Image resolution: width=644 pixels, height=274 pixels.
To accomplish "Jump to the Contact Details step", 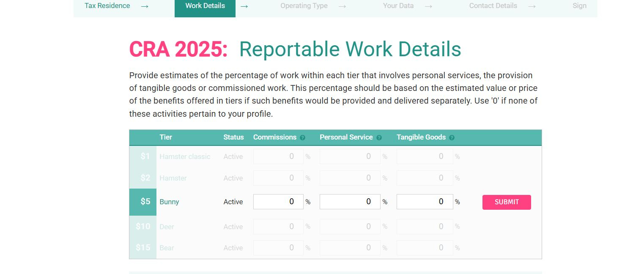I will [493, 6].
